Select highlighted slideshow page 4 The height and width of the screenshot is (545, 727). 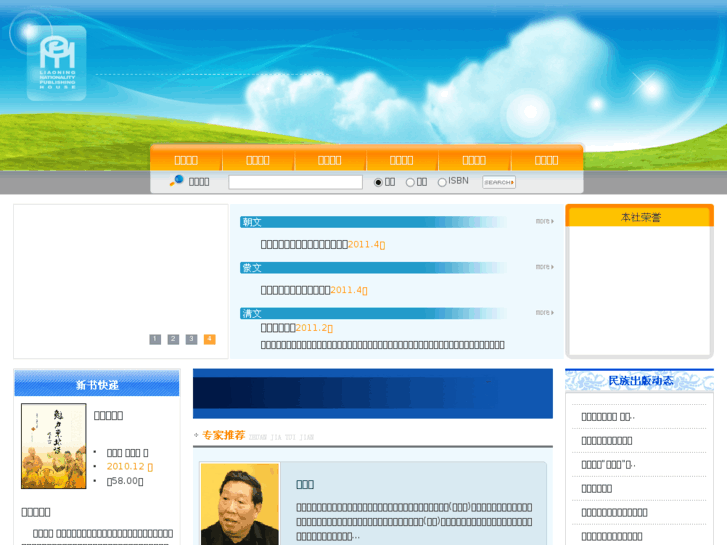tap(209, 339)
